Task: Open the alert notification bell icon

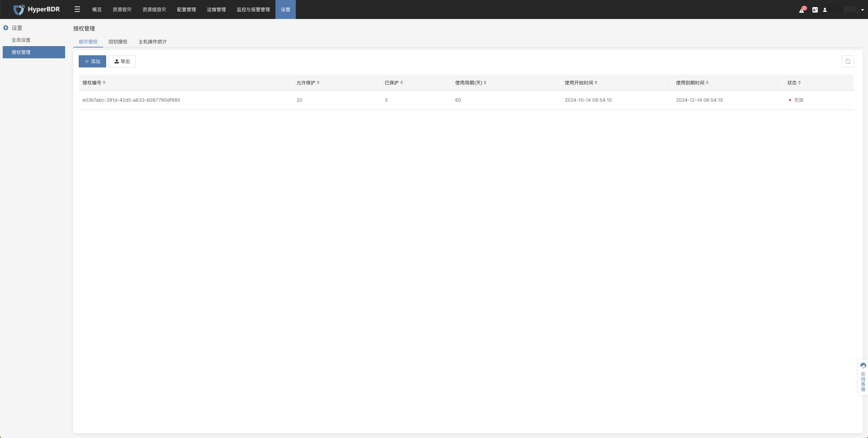Action: tap(802, 10)
